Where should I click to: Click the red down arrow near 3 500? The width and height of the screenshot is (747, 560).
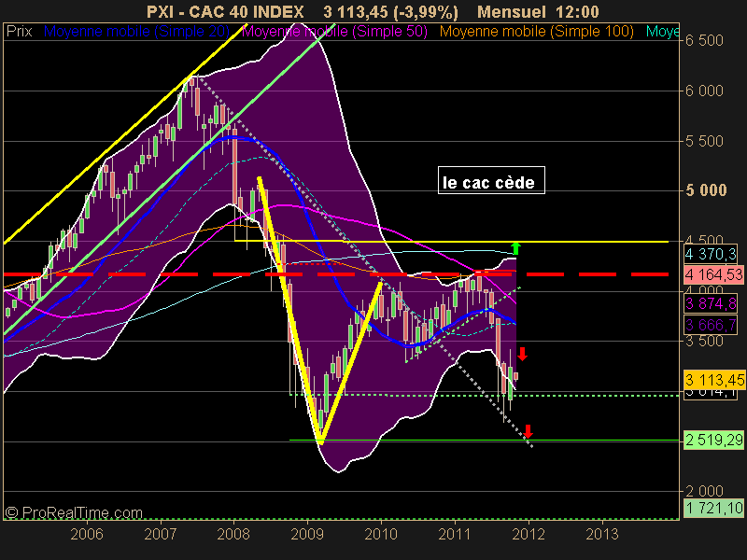point(523,354)
